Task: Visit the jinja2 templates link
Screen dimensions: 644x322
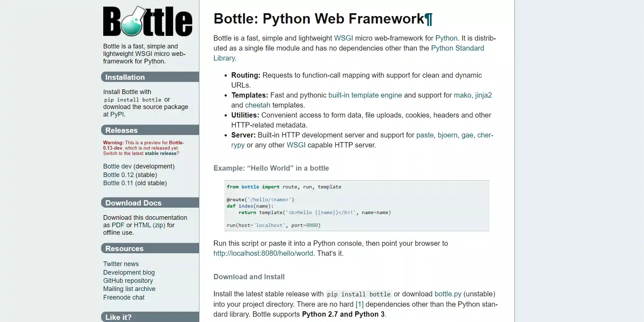Action: [483, 95]
